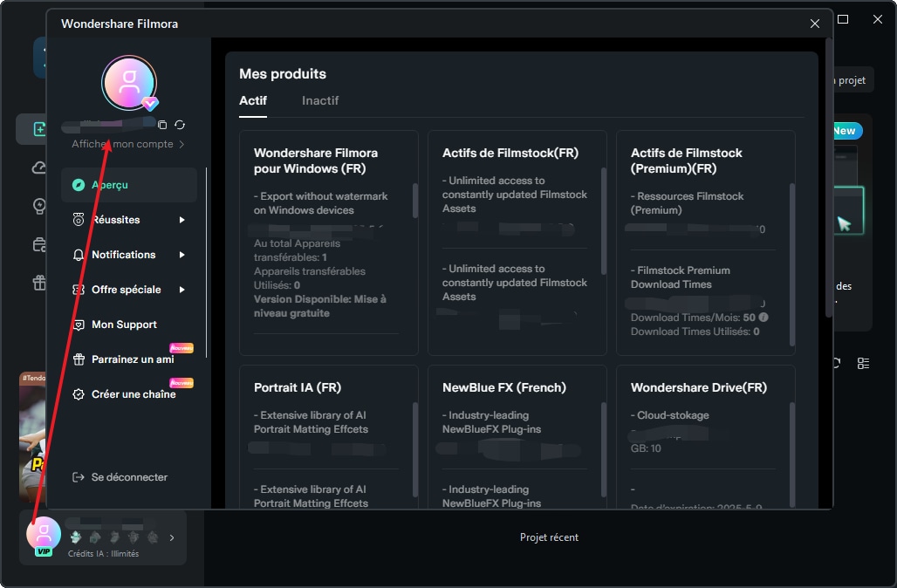Click Version Disponible: Mise à niveau gratuite text
This screenshot has width=897, height=588.
click(319, 306)
